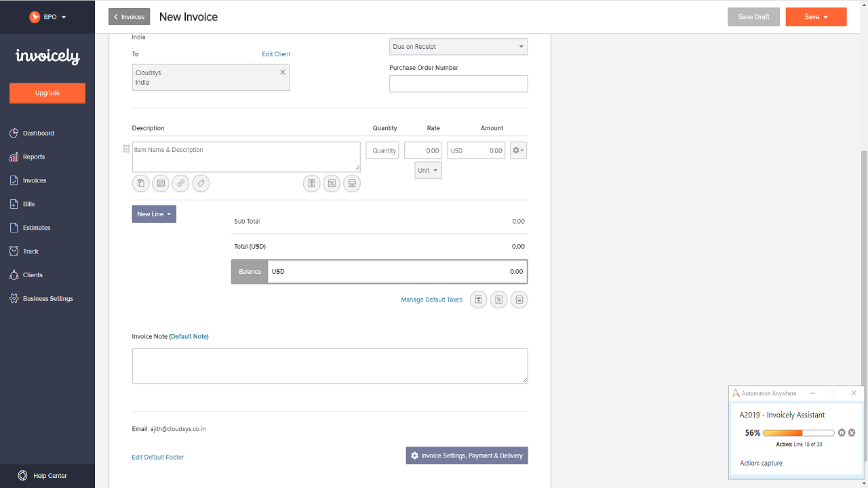Expand the New Line dropdown button
868x488 pixels.
[154, 214]
